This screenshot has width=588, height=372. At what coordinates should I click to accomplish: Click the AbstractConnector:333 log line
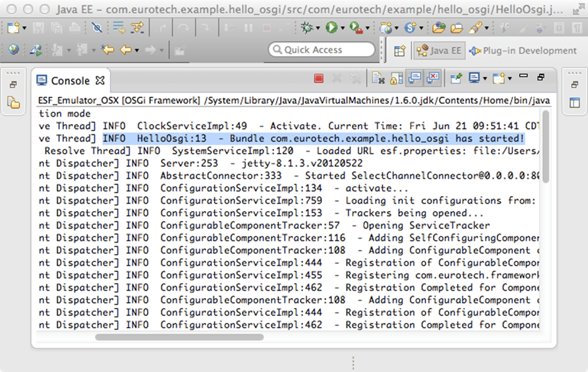pyautogui.click(x=289, y=176)
